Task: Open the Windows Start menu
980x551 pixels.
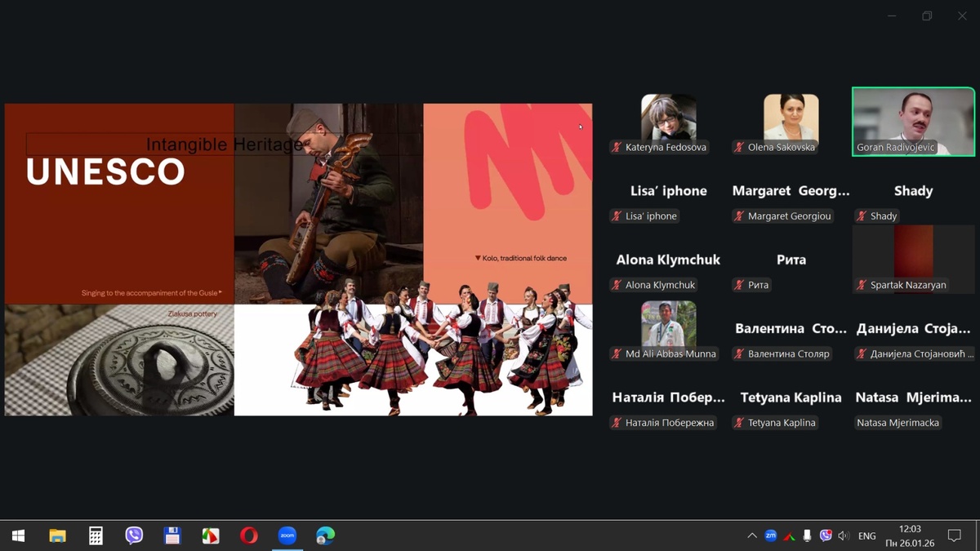Action: point(18,535)
